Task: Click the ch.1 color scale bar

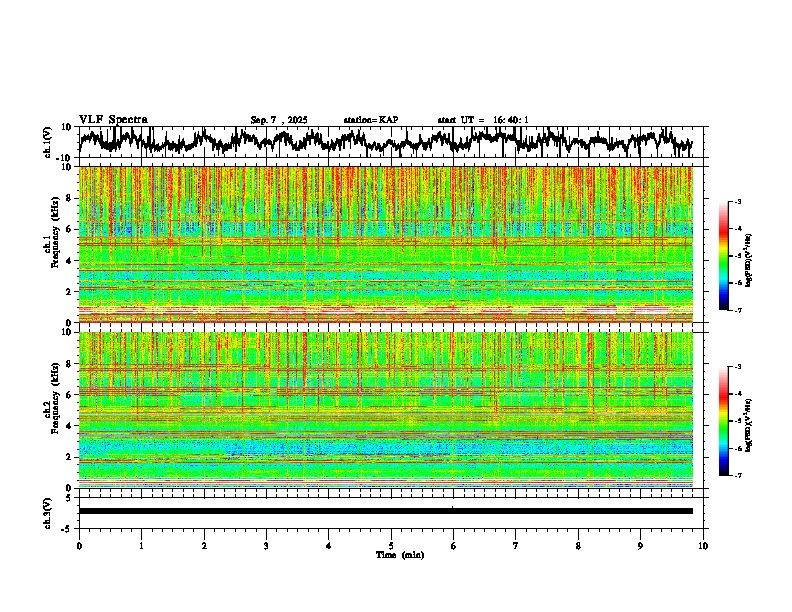Action: [x=723, y=256]
